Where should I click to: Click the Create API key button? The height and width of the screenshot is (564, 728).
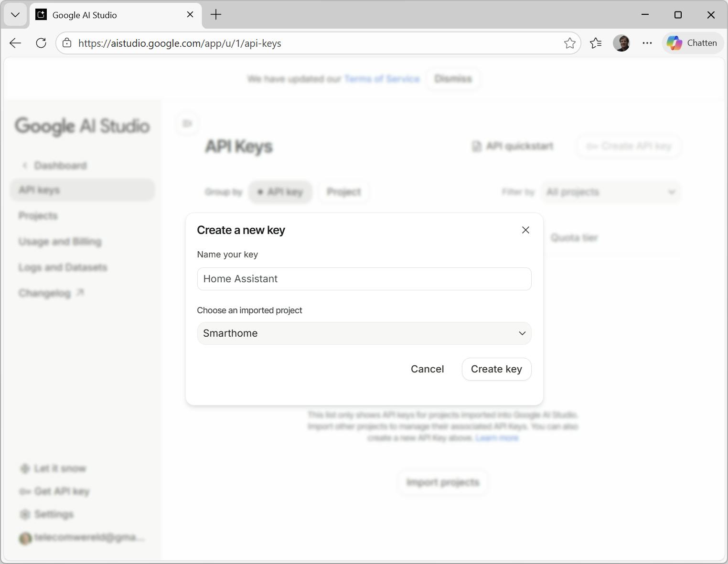(x=629, y=146)
